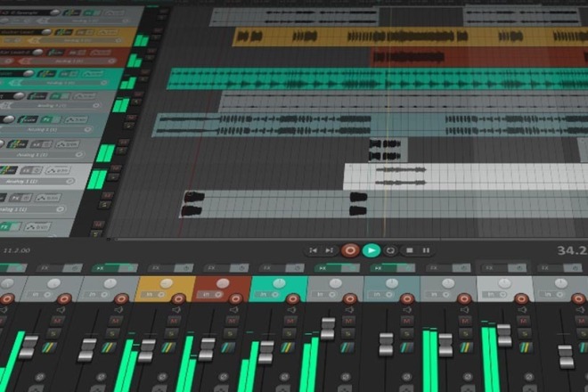The height and width of the screenshot is (392, 588).
Task: Open input selector 'In' on red strip
Action: [209, 295]
